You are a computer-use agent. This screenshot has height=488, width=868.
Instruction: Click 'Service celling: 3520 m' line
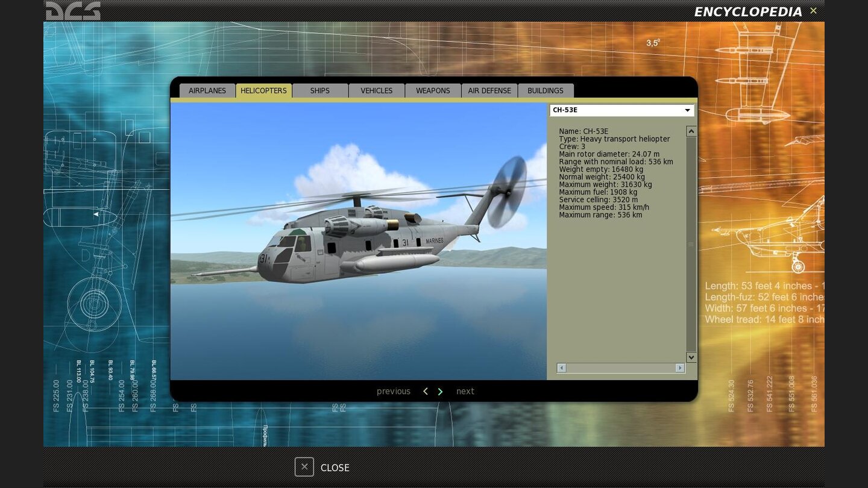point(598,199)
